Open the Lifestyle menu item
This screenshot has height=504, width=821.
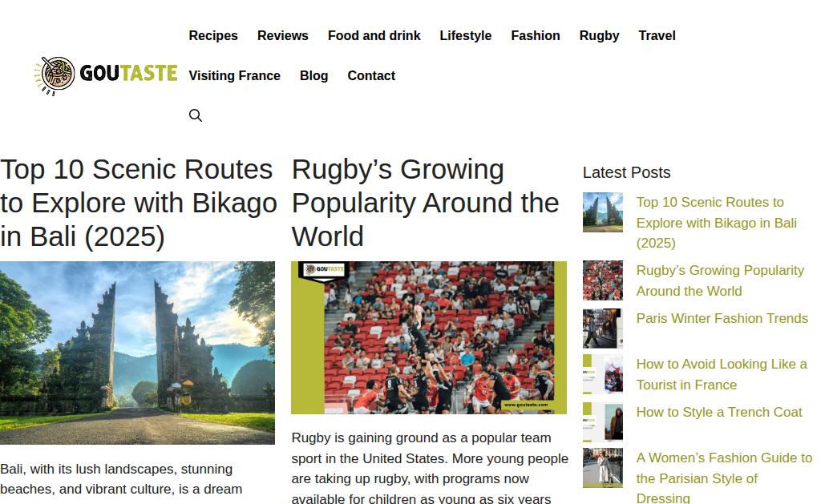[x=466, y=35]
